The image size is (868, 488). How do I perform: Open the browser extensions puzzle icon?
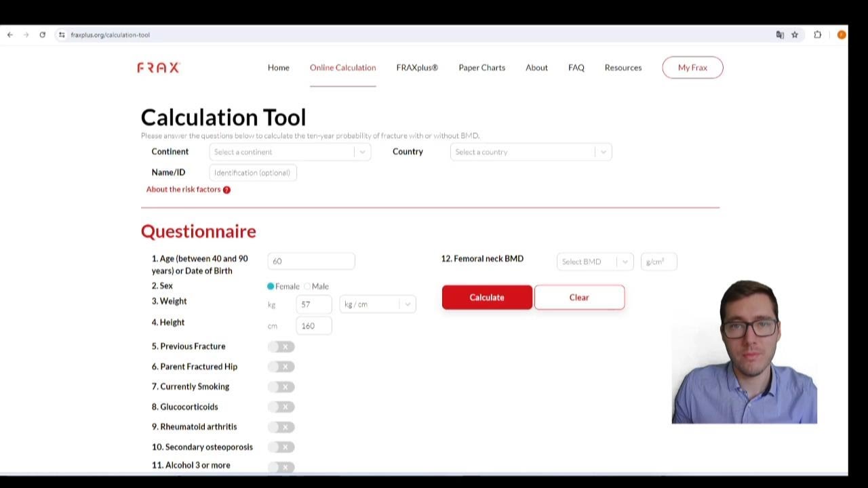tap(818, 35)
